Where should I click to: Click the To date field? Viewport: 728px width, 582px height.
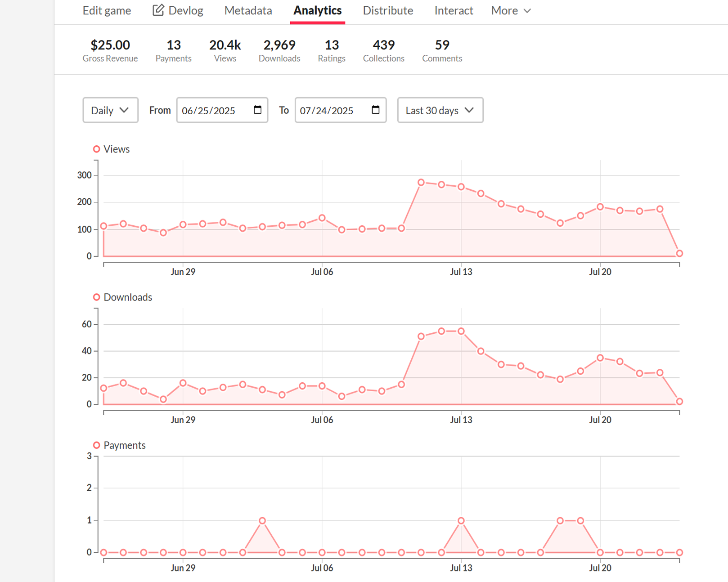tap(340, 110)
